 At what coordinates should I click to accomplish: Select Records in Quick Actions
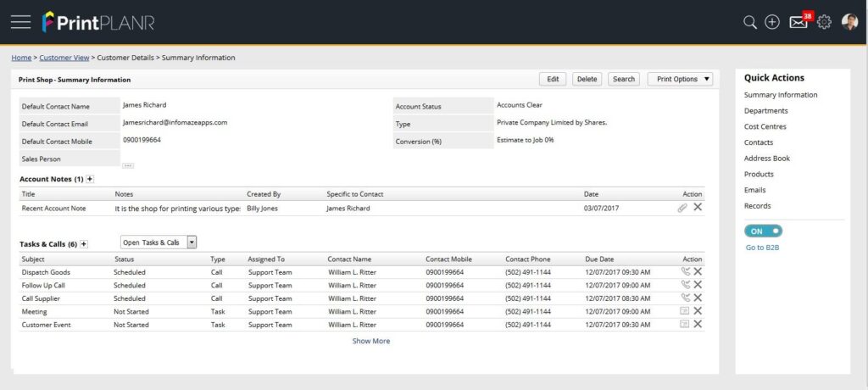(x=757, y=206)
